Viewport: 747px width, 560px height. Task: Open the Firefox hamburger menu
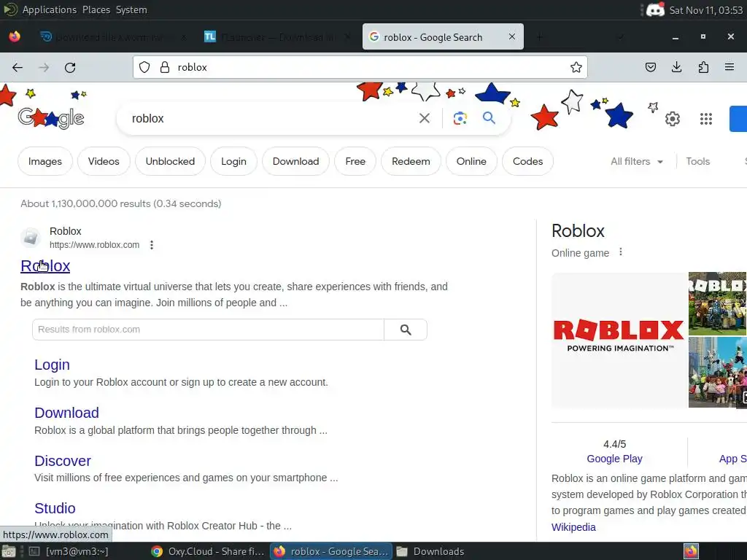729,67
